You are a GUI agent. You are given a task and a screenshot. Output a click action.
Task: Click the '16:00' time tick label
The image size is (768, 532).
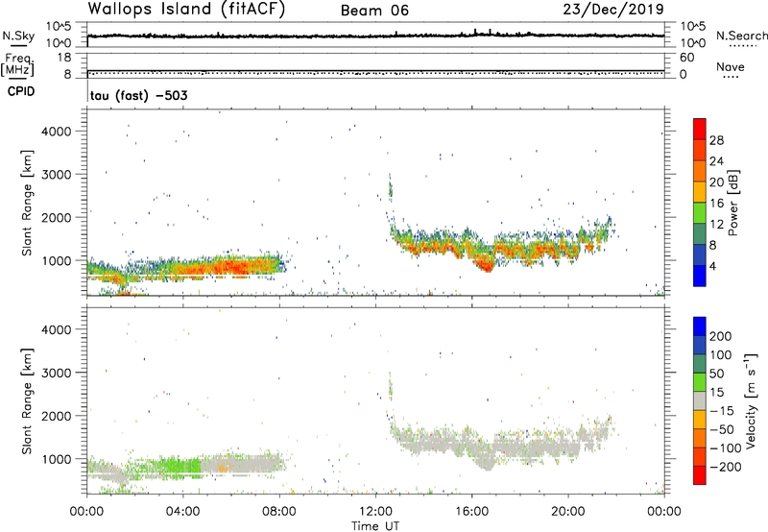471,512
